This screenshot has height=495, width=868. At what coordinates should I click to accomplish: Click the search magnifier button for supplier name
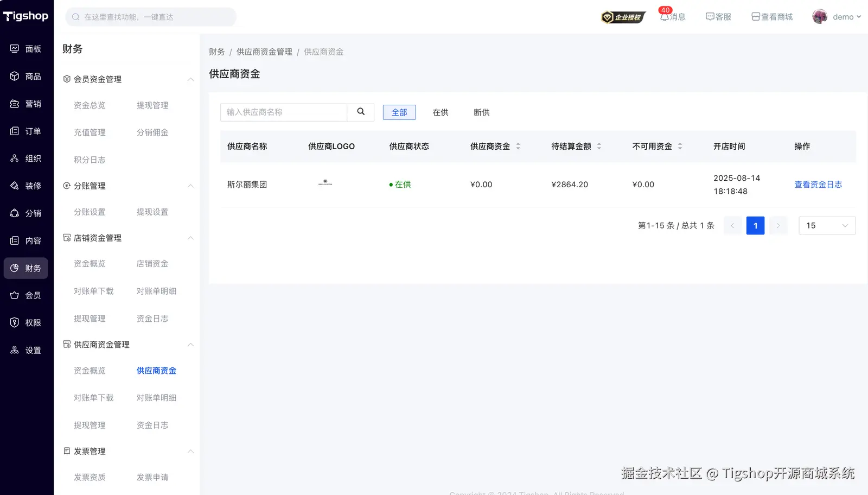click(361, 112)
